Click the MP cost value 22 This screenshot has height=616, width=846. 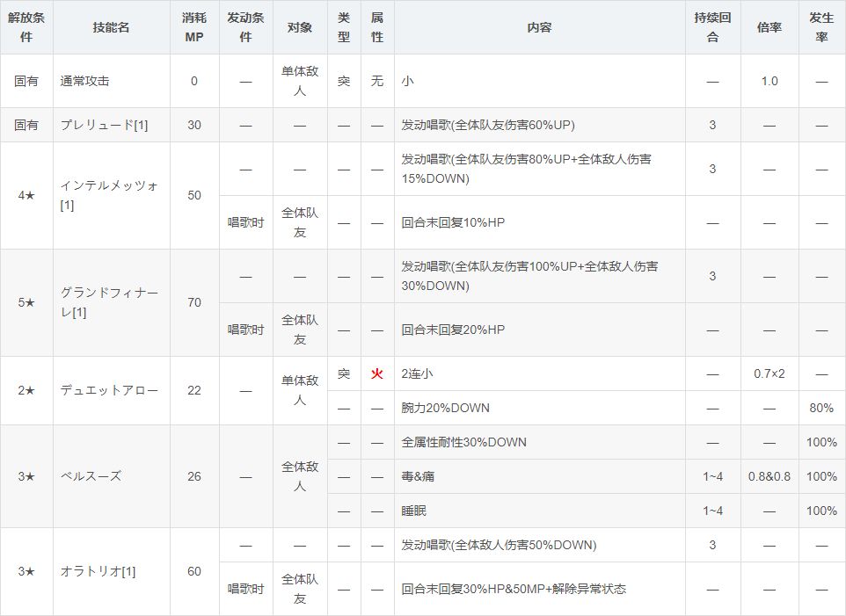coord(194,390)
